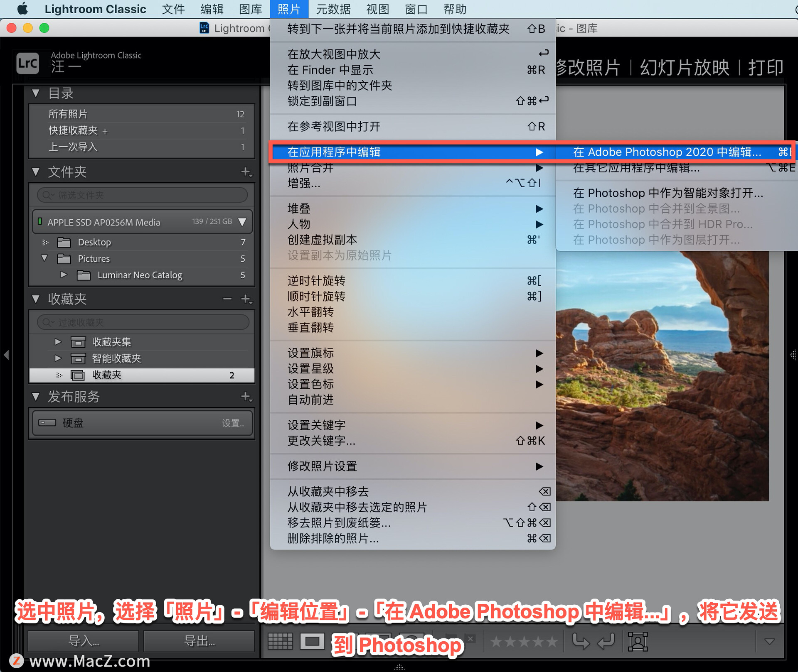Image resolution: width=798 pixels, height=672 pixels.
Task: Switch to grid view in toolbar
Action: tap(280, 641)
